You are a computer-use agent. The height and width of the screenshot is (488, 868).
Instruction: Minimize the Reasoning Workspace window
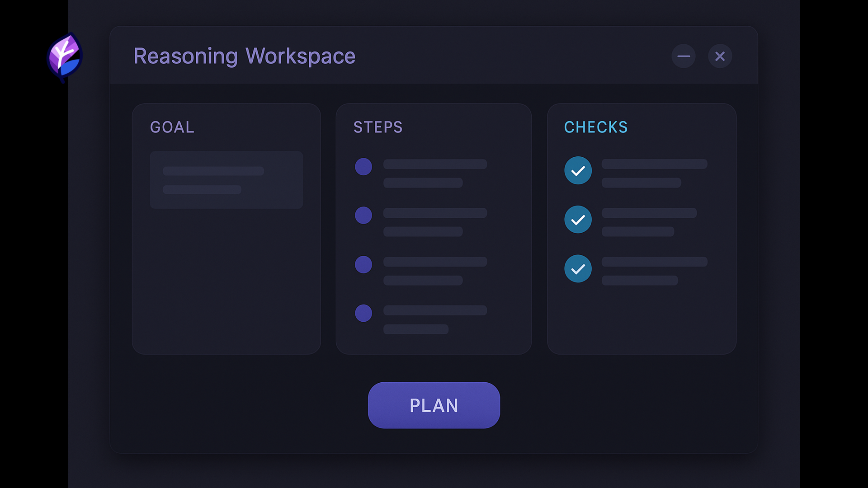click(683, 56)
